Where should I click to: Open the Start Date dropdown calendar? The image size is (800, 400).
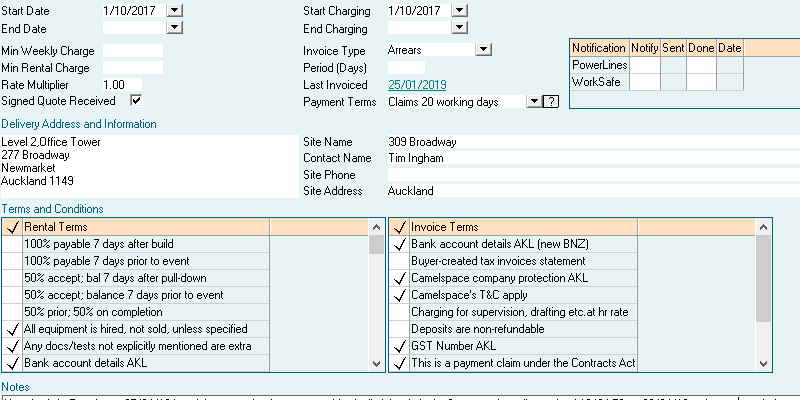click(175, 10)
